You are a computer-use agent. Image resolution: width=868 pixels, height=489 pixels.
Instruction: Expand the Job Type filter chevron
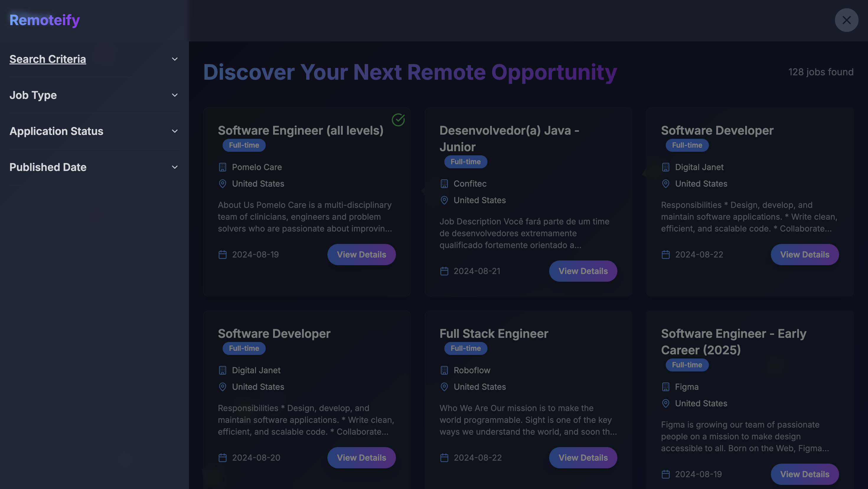click(174, 95)
